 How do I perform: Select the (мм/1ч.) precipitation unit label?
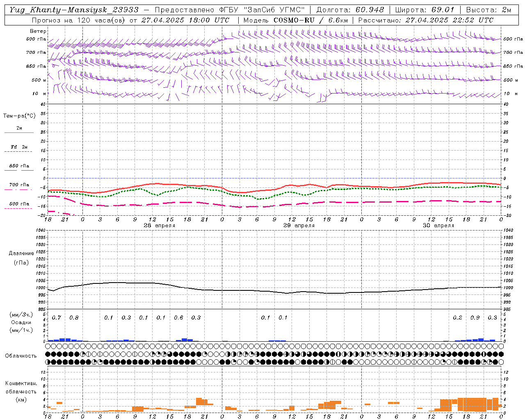21,330
